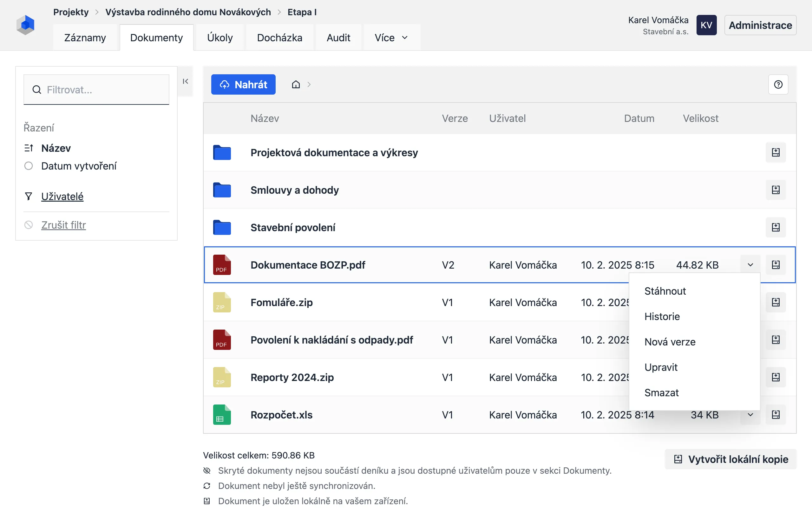Save Smlouvy a dohody folder locally
This screenshot has width=812, height=508.
(776, 190)
